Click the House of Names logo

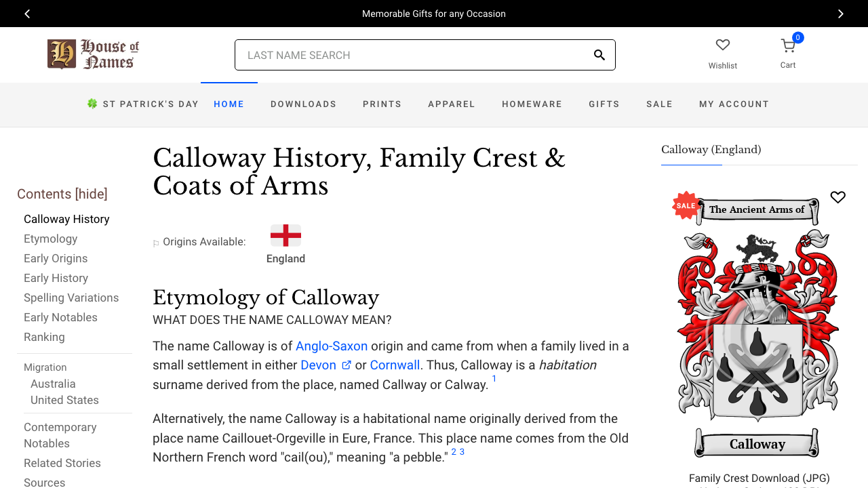coord(92,55)
